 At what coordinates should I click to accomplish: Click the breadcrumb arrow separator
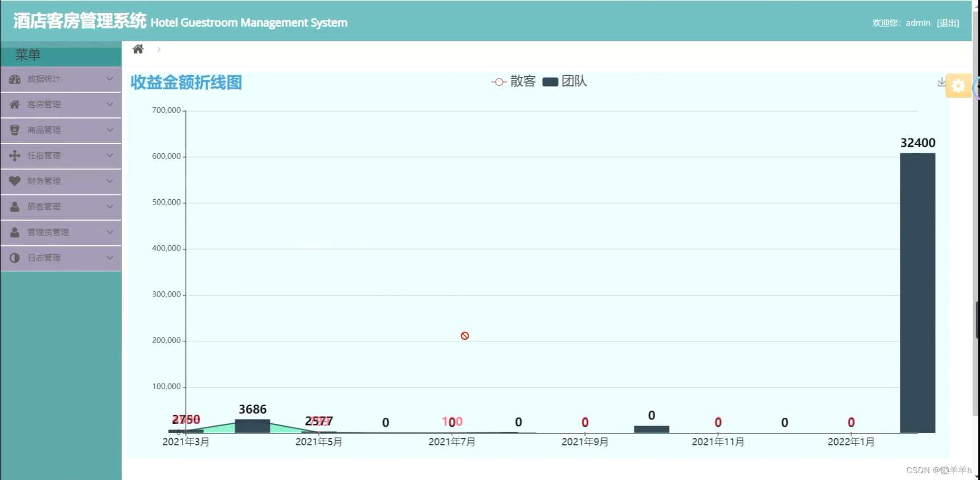(x=159, y=49)
